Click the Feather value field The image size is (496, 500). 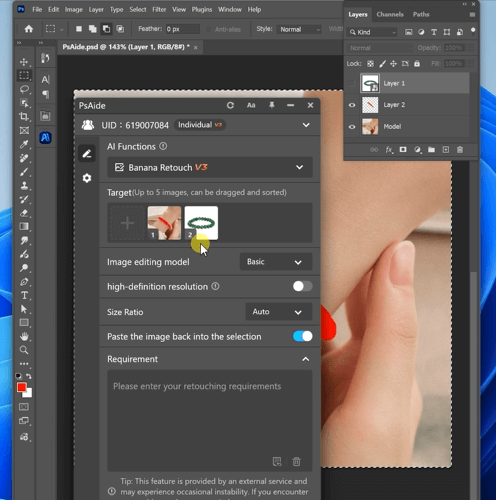click(x=183, y=29)
